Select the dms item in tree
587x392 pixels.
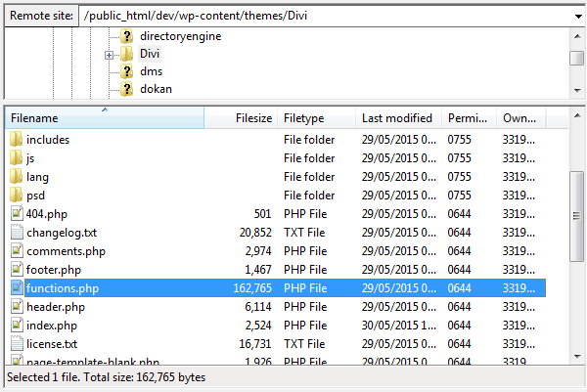(152, 71)
